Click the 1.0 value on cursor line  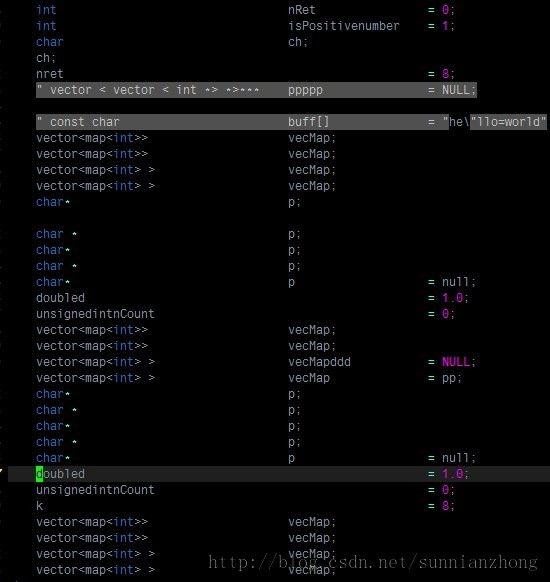452,474
